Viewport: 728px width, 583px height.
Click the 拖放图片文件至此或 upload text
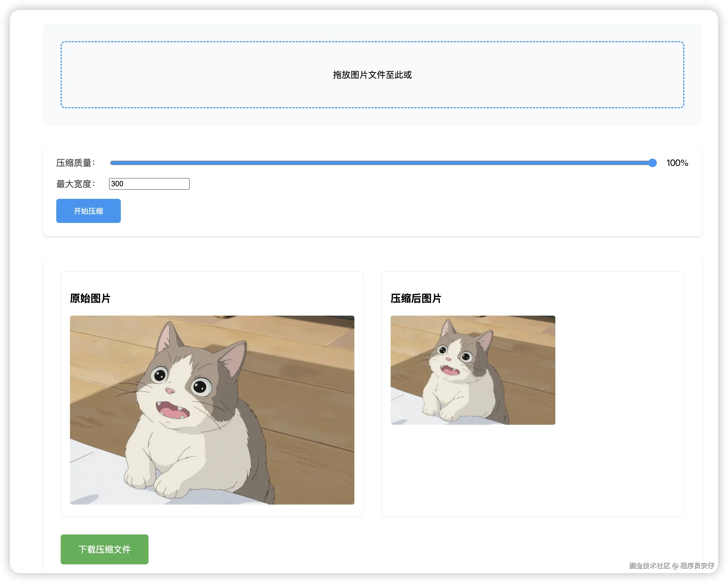pos(372,75)
